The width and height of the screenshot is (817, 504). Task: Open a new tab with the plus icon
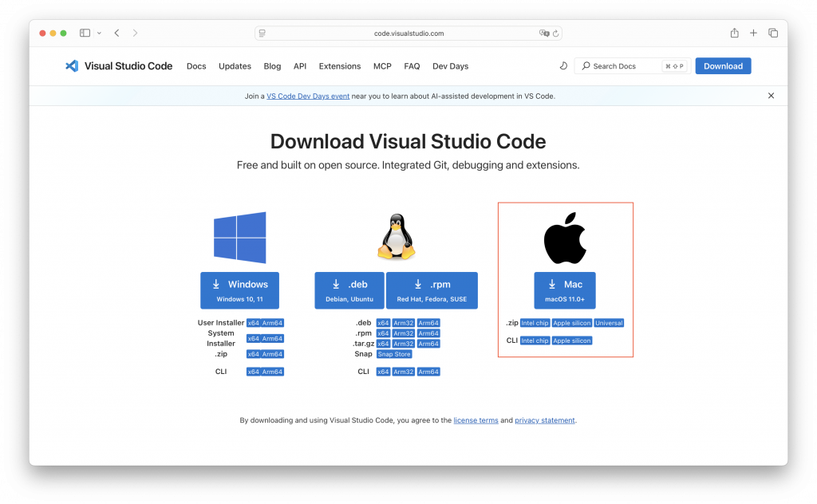753,33
